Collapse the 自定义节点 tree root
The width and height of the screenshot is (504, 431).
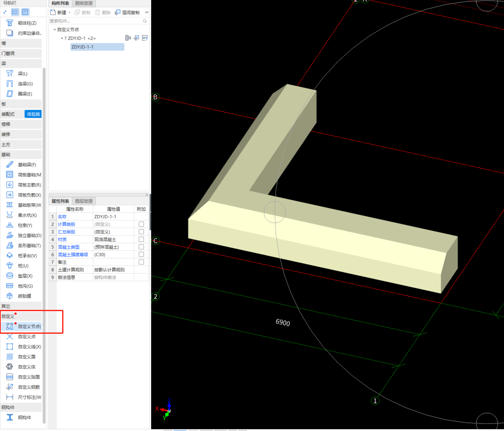pos(55,30)
